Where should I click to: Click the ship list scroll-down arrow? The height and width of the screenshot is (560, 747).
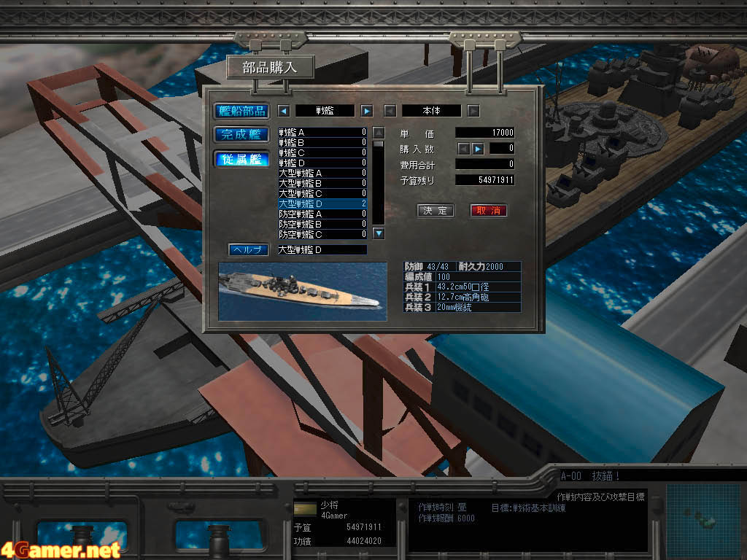point(379,233)
